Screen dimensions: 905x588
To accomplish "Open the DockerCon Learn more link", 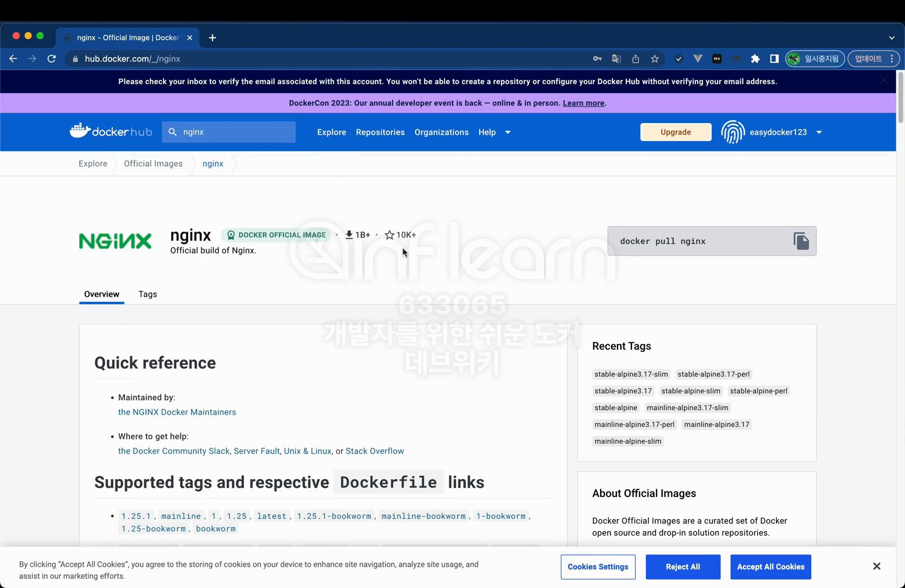I will click(x=584, y=103).
